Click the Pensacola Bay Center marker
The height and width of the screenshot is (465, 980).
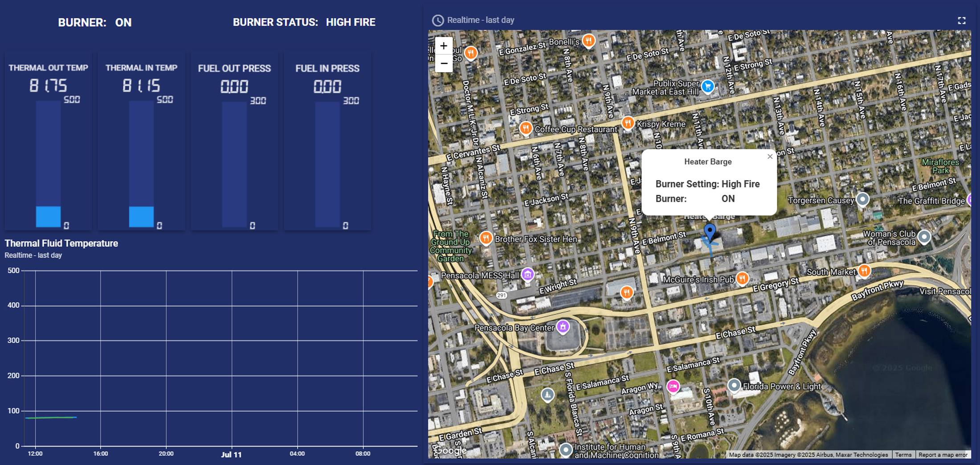coord(563,327)
